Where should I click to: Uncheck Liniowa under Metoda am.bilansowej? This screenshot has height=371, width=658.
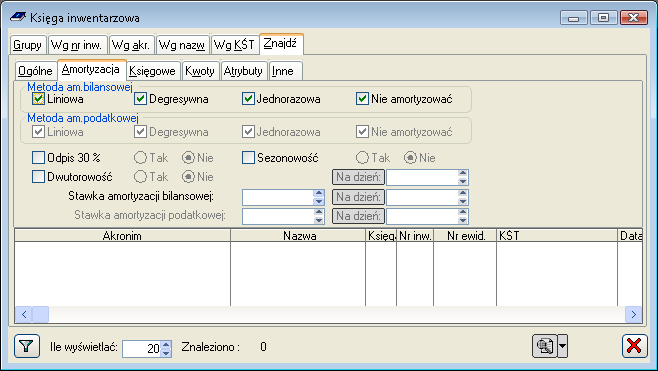(38, 99)
